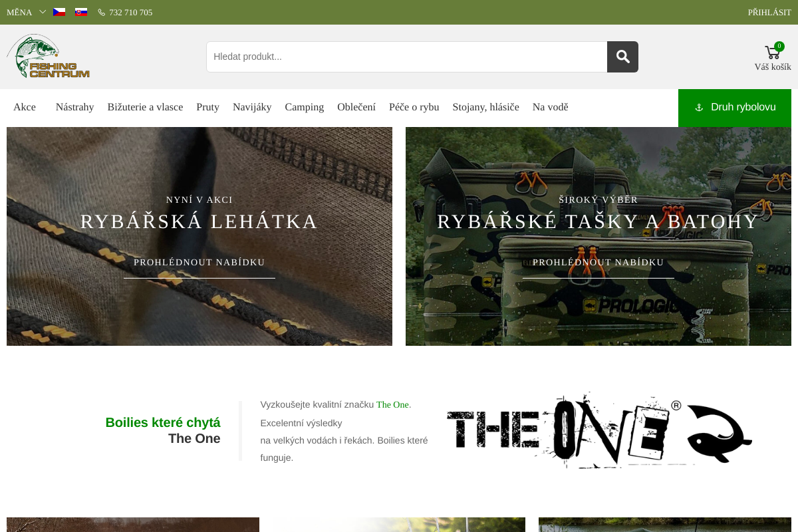The height and width of the screenshot is (532, 798).
Task: Open the Akce menu item
Action: coord(25,107)
